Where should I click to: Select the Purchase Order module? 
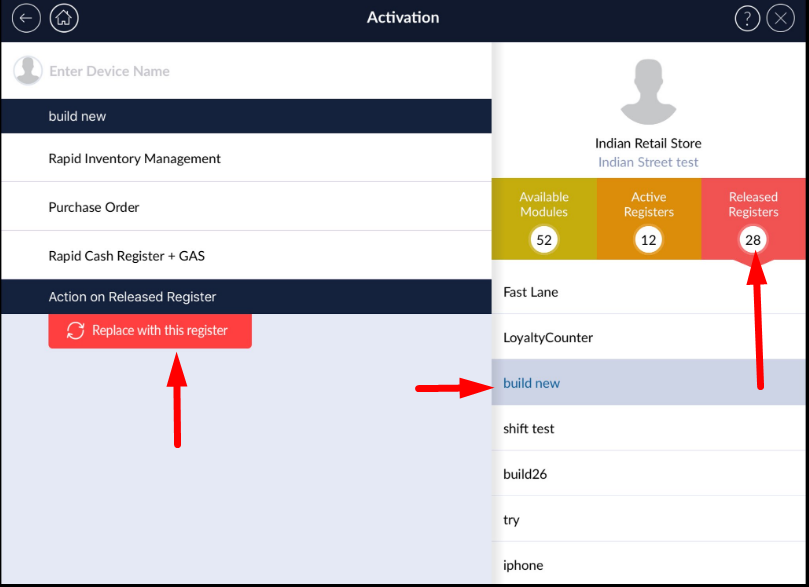pyautogui.click(x=94, y=207)
